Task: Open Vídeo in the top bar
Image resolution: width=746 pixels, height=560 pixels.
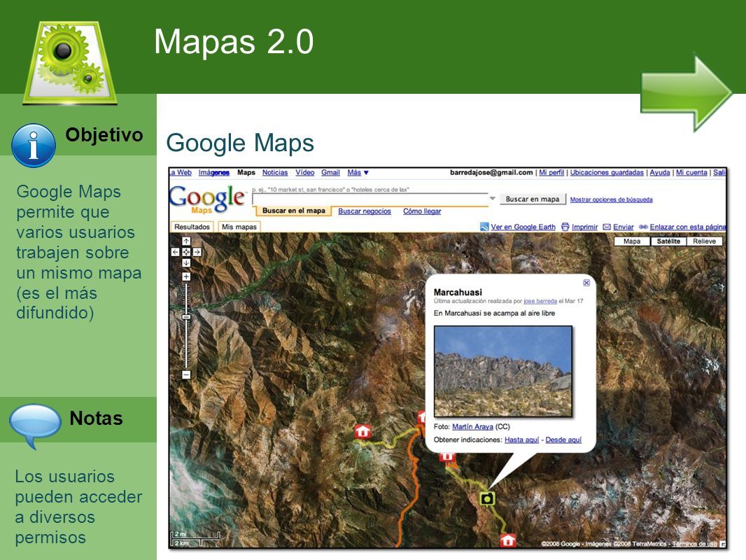Action: pyautogui.click(x=304, y=173)
